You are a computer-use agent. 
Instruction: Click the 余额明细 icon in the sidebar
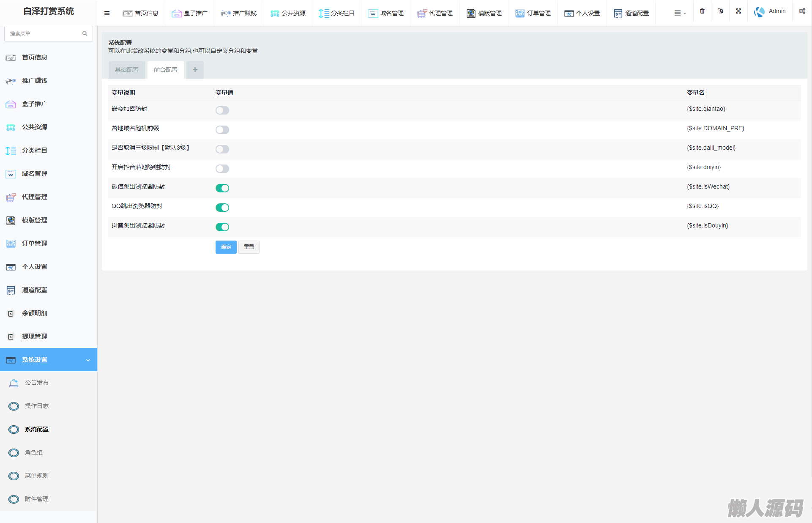(x=11, y=313)
